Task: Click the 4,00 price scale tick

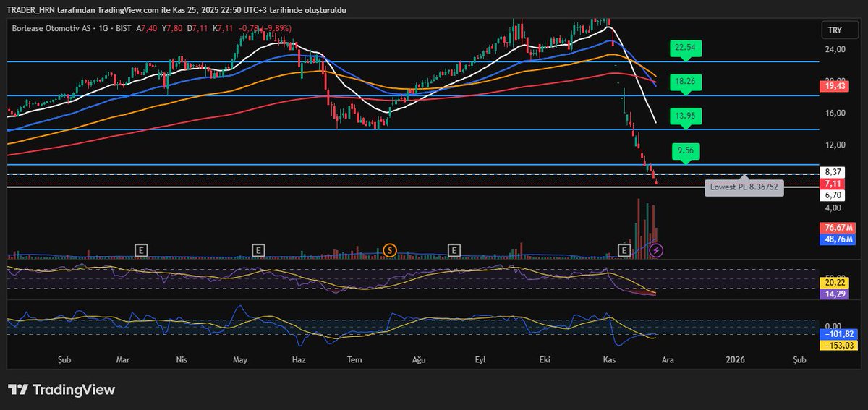Action: (833, 208)
